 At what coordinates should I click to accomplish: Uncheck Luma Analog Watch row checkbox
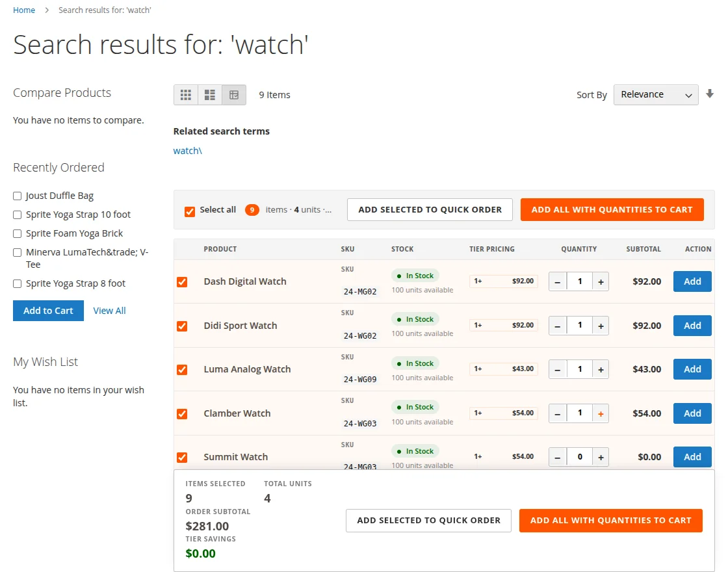(x=182, y=370)
